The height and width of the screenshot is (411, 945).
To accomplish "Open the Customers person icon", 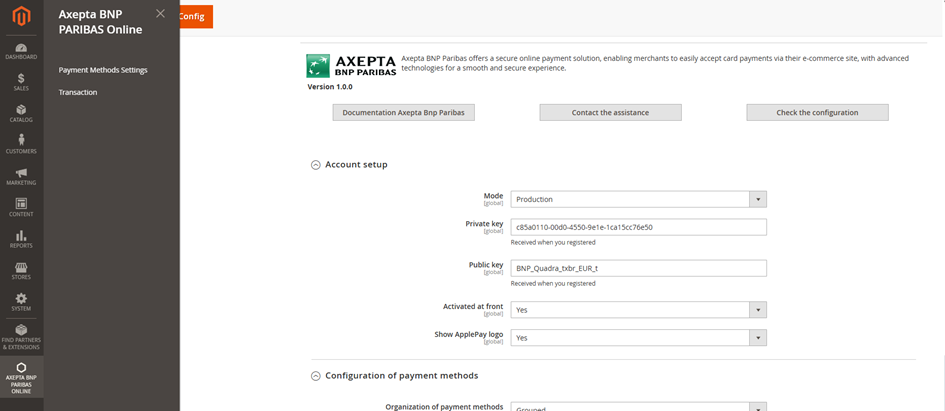I will tap(21, 144).
